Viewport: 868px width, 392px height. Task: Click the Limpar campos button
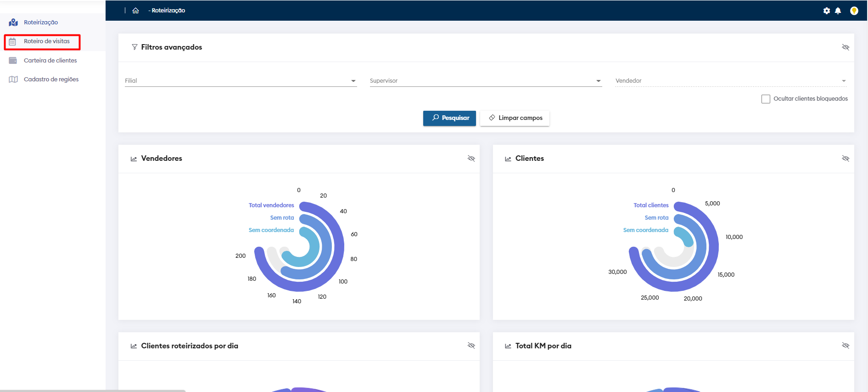(515, 118)
